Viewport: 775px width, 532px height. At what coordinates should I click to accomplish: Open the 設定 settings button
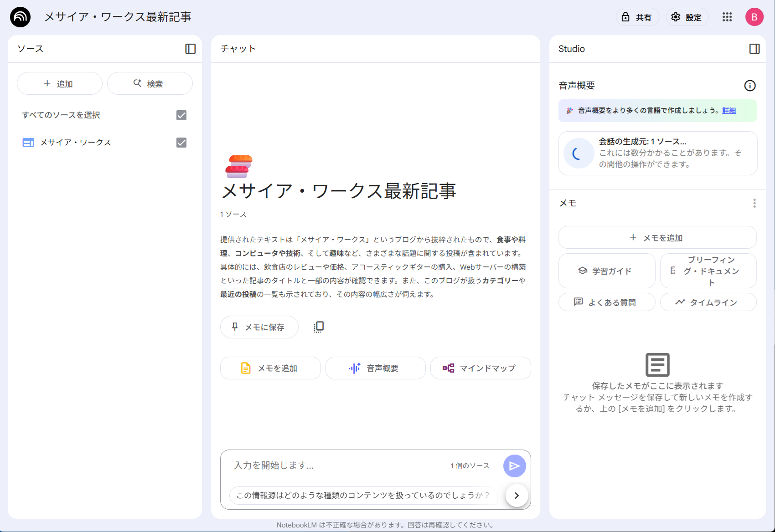click(x=687, y=17)
